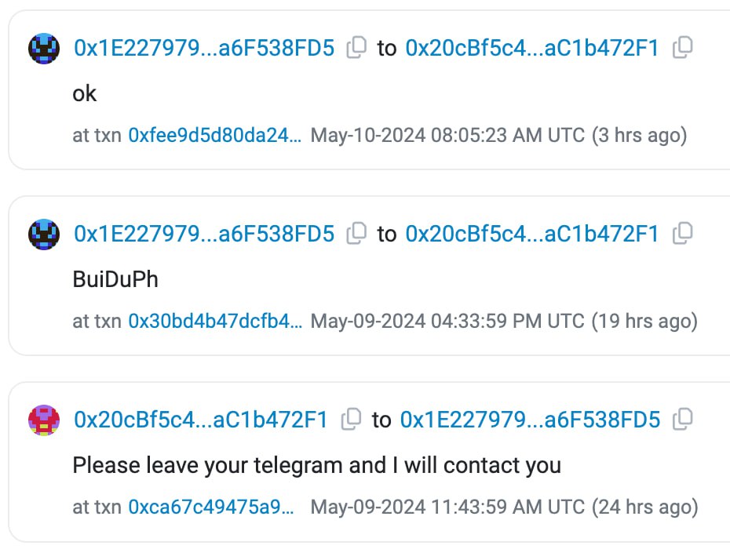Screen dimensions: 730x560
Task: Open recipient 0x1E227979...a6F538FD5 in the telegram request message
Action: click(530, 420)
